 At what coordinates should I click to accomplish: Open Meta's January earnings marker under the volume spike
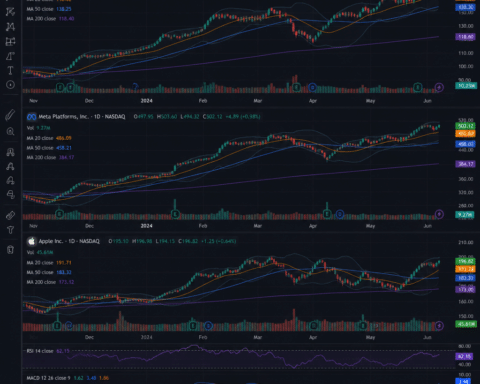175,214
